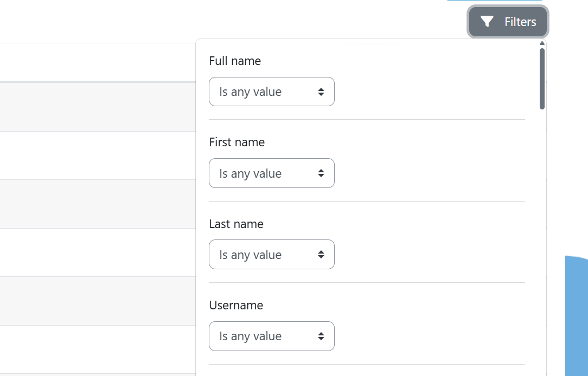
Task: Open the Full name filter dropdown
Action: (x=272, y=92)
